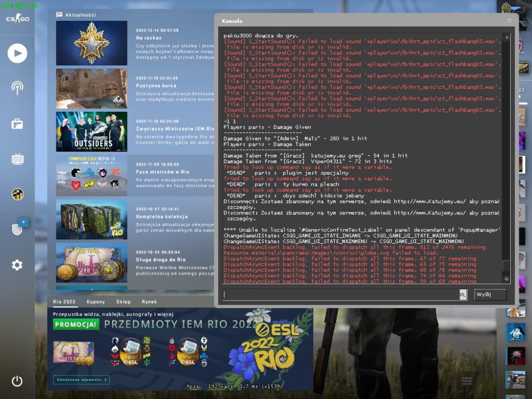
Task: Click the 2022-12-14 00:57:39 news date
Action: coord(157,30)
